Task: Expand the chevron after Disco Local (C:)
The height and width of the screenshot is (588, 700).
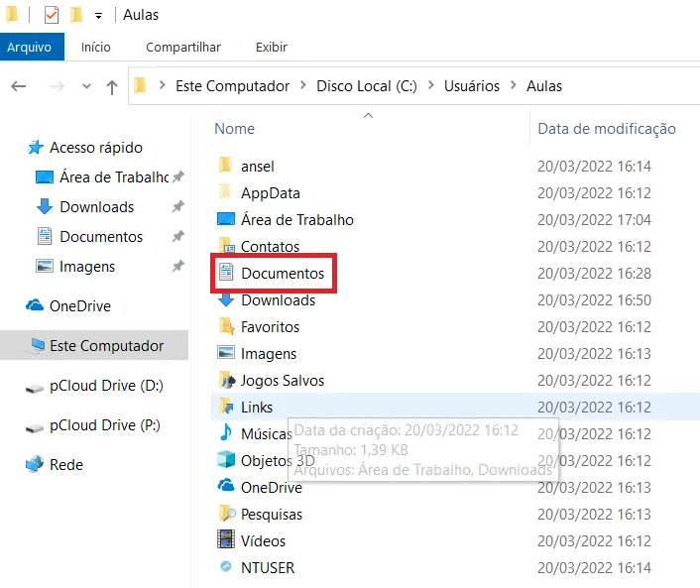Action: (430, 85)
